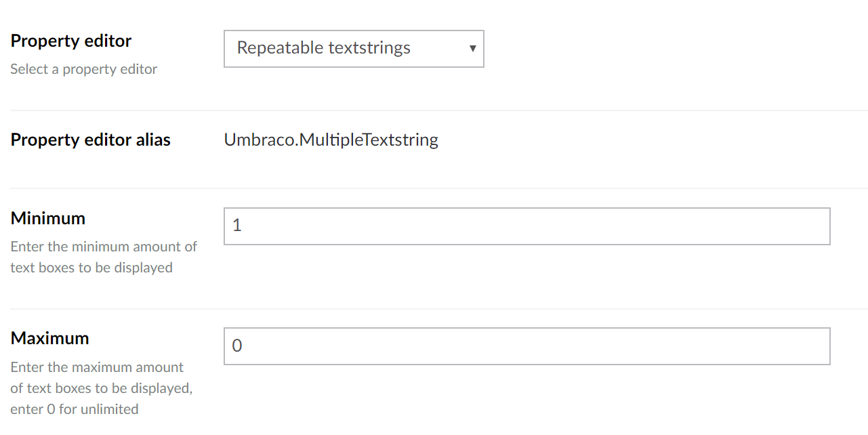Click 'enter 0 for unlimited' helper line
Screen dimensions: 868x435
(x=74, y=409)
